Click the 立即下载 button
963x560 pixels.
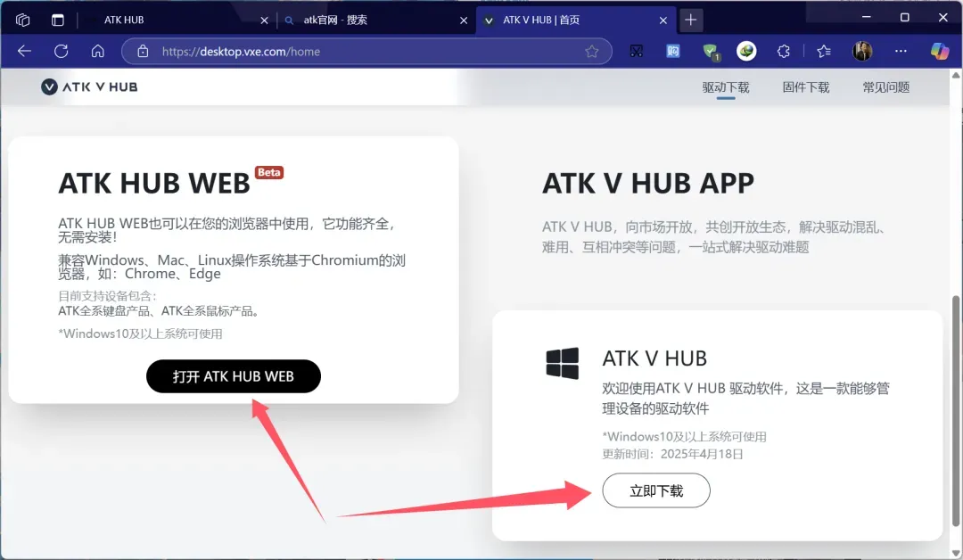(x=656, y=490)
